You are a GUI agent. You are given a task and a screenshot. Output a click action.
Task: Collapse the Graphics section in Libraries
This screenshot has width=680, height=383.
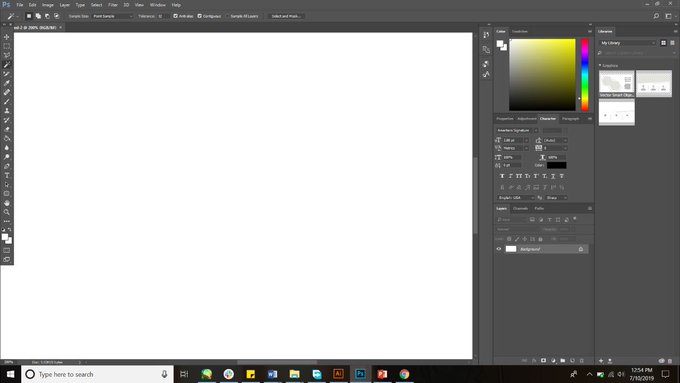tap(600, 65)
